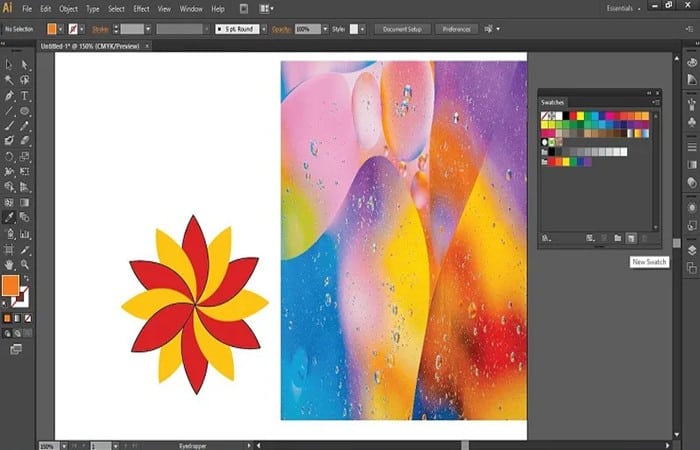Select the Pen tool
The image size is (700, 450).
9,95
